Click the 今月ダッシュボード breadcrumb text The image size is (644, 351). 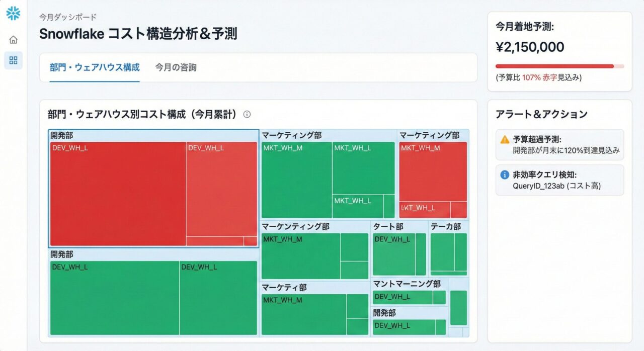(x=68, y=17)
